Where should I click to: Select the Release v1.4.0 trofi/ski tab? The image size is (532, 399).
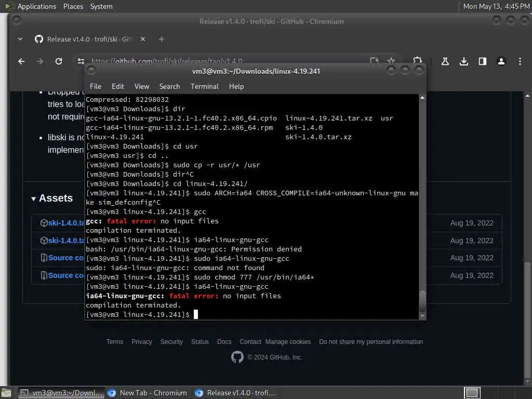[89, 39]
